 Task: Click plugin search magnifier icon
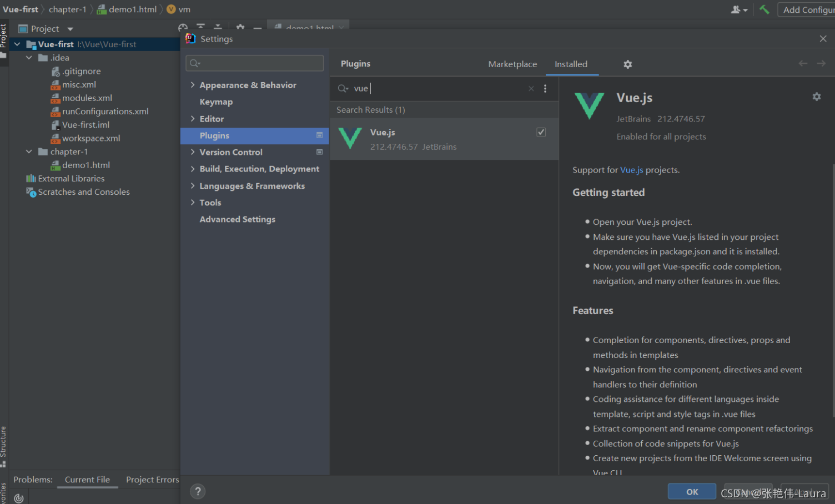click(x=343, y=88)
